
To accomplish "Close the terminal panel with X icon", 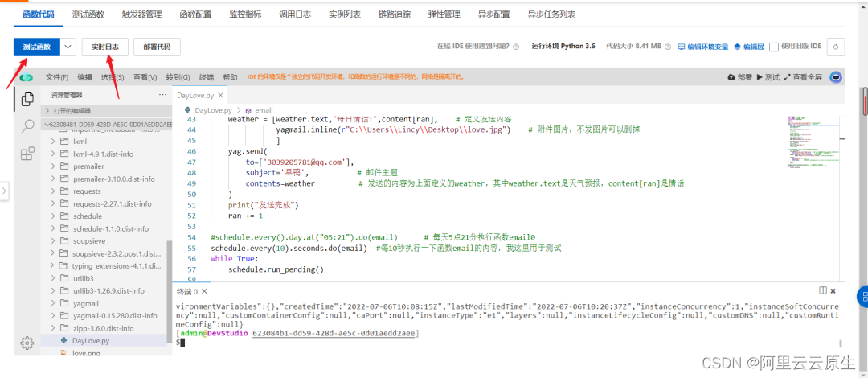I will point(833,290).
